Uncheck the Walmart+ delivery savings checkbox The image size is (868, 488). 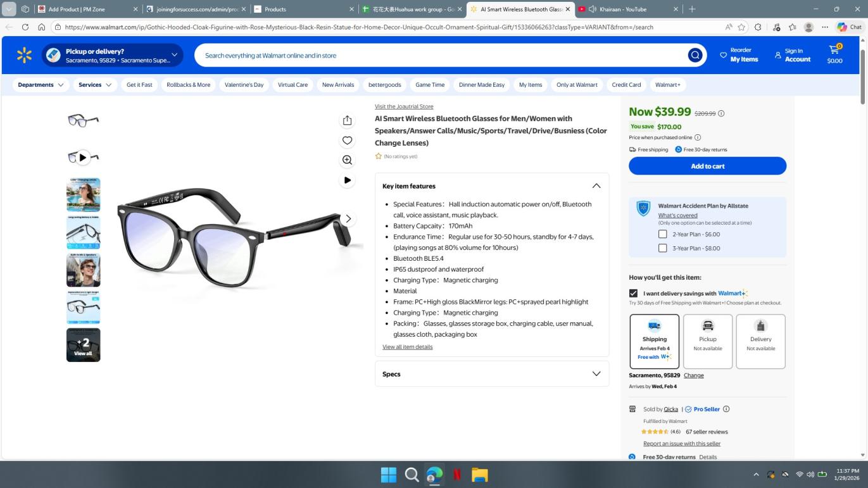(x=633, y=293)
